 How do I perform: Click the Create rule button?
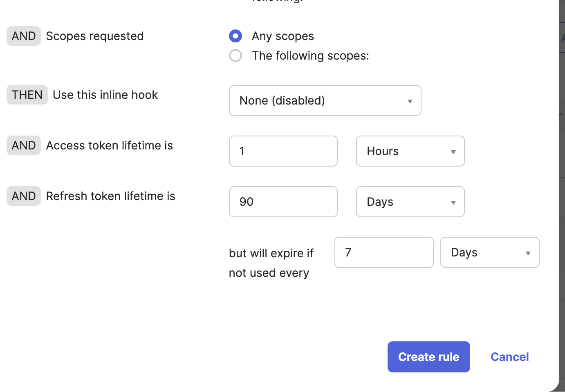pyautogui.click(x=428, y=356)
